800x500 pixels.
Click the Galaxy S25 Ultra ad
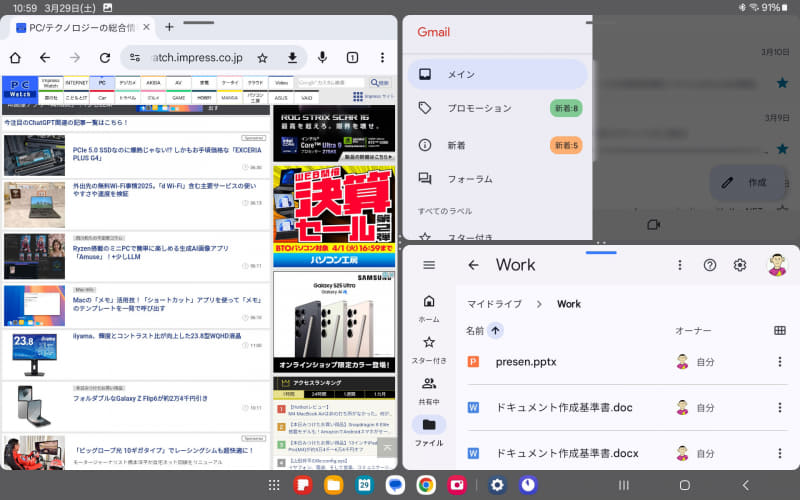334,321
